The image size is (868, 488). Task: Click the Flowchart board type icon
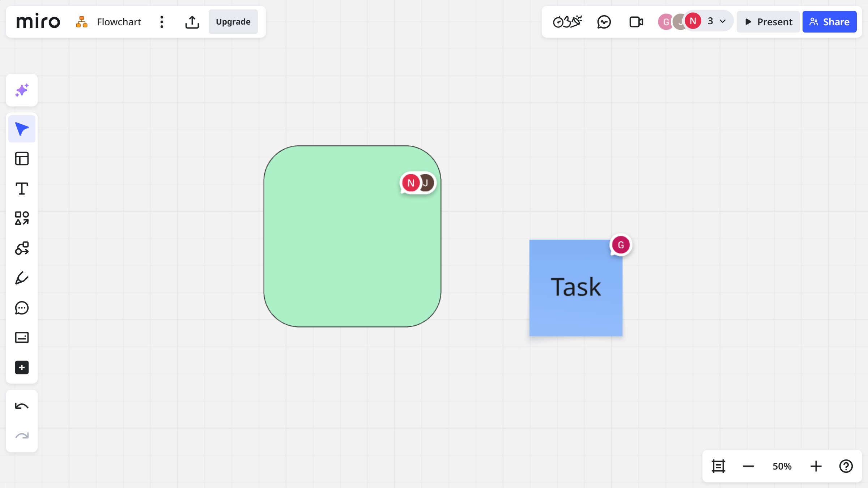(82, 22)
